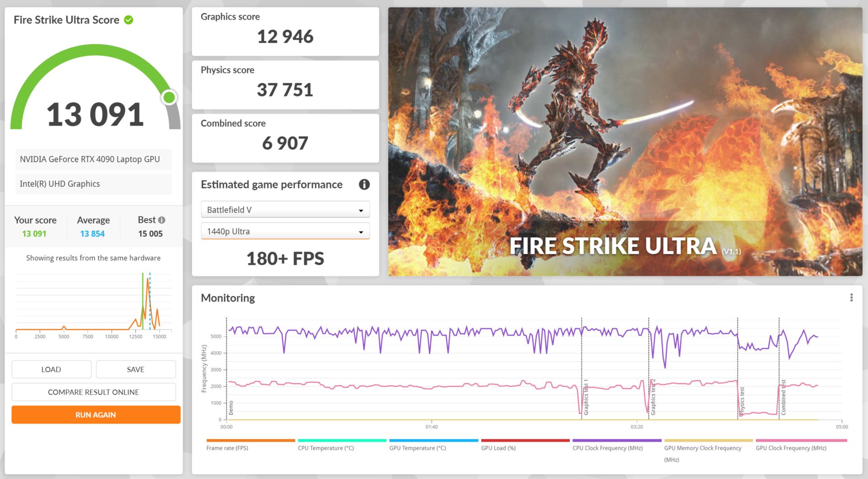Click the Graphics score value 12 946
Screen dimensions: 868x479
[x=285, y=37]
